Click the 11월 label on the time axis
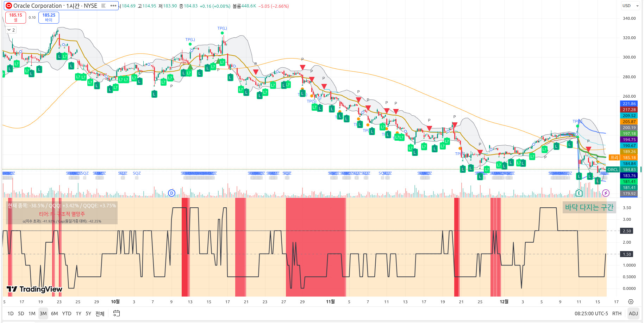Screen dimensions: 644x323 [330, 301]
